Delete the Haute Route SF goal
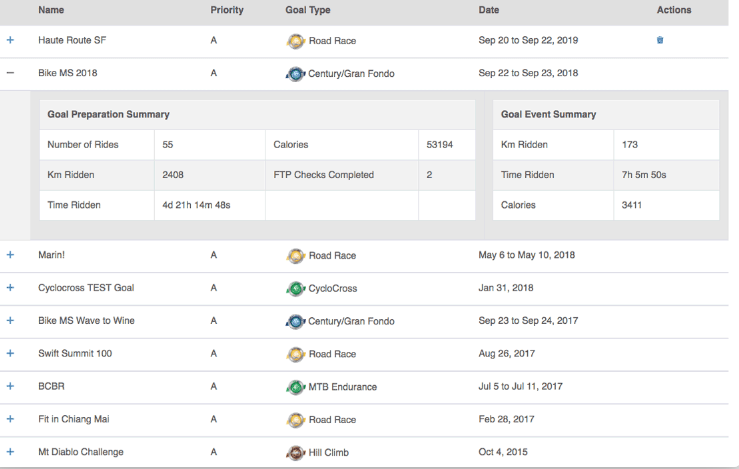This screenshot has height=469, width=739. [659, 41]
